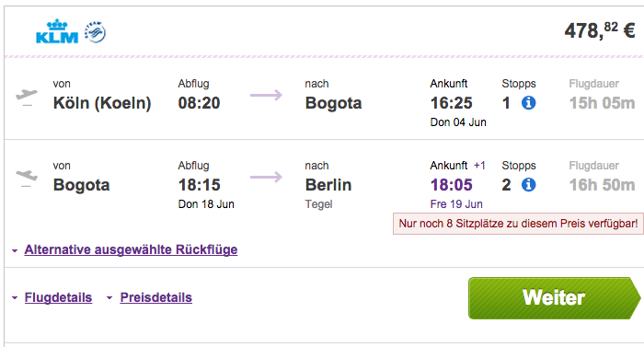Open stop info for the Köln–Bogota flight

click(529, 103)
